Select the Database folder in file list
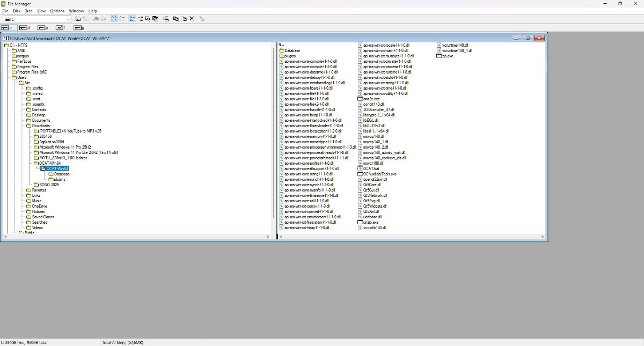Viewport: 644px width, 346px height. [x=289, y=50]
